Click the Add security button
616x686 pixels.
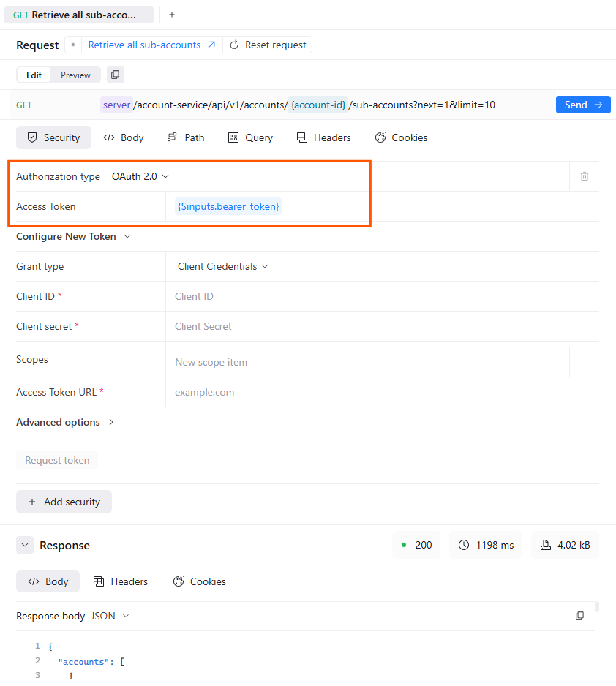pos(64,502)
